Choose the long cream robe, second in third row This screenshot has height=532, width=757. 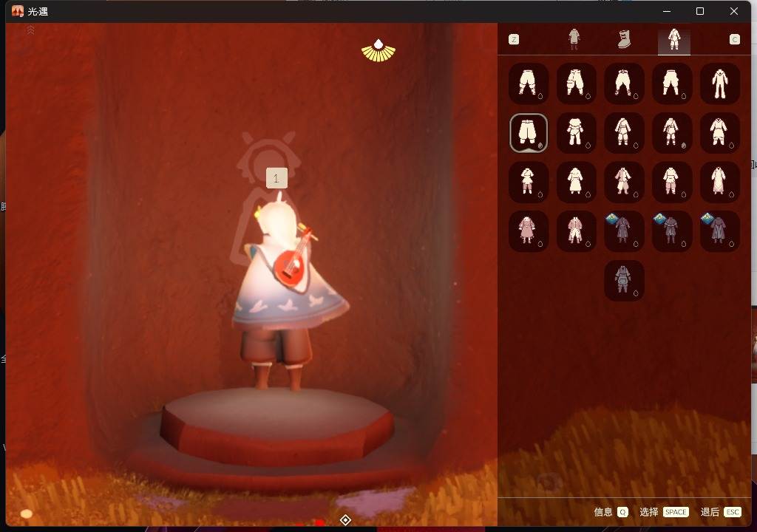tap(576, 182)
